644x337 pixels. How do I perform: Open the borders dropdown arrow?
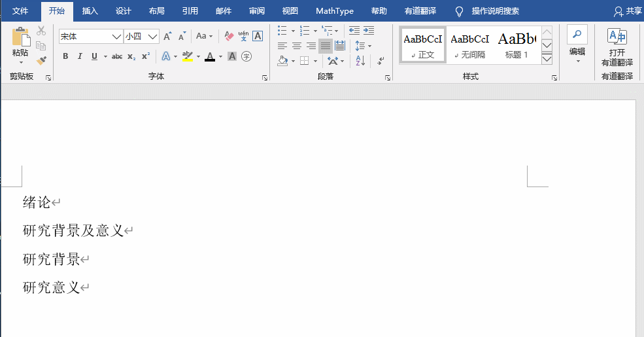click(315, 62)
